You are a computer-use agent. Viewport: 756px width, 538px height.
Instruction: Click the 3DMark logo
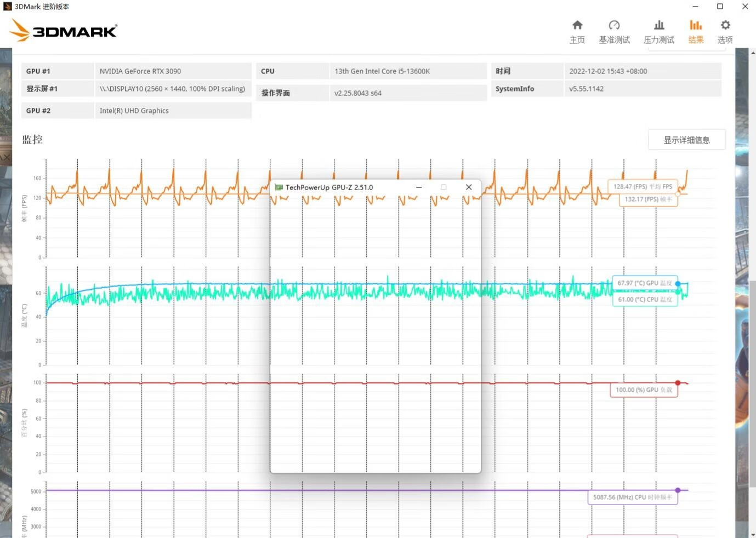(x=64, y=31)
